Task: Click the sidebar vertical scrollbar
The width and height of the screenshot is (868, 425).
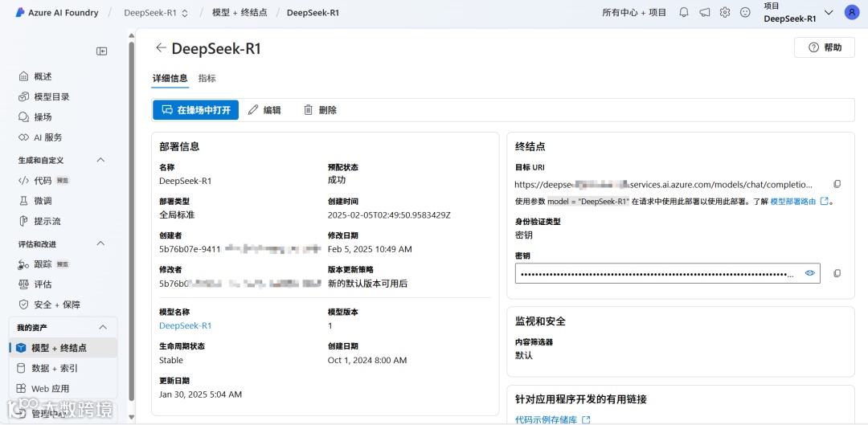Action: coord(131,222)
